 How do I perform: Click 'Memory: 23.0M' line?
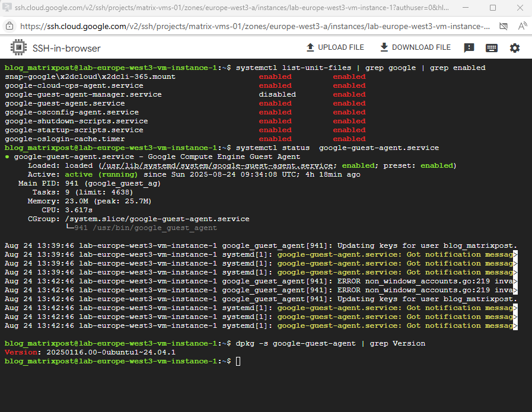click(x=89, y=201)
